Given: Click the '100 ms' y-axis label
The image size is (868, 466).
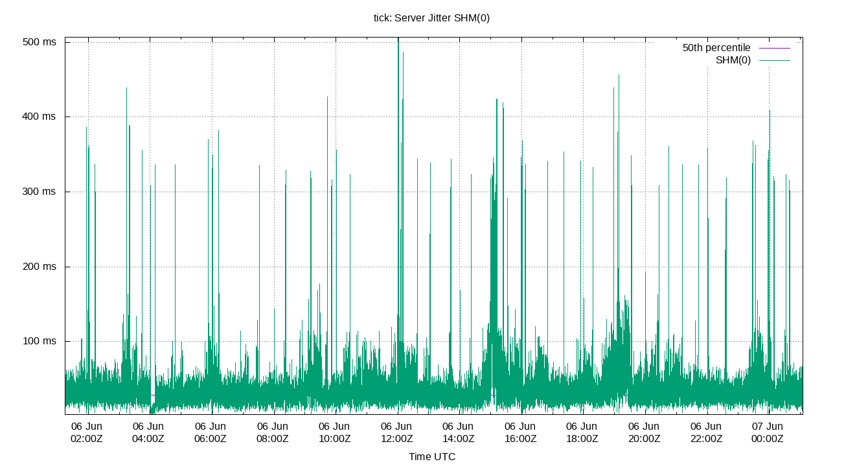Looking at the screenshot, I should pyautogui.click(x=40, y=342).
